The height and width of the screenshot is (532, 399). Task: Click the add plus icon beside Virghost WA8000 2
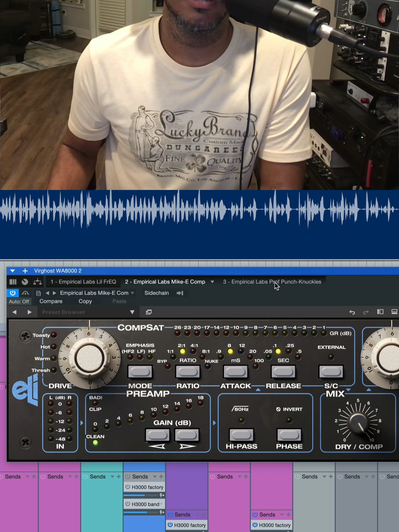(25, 271)
